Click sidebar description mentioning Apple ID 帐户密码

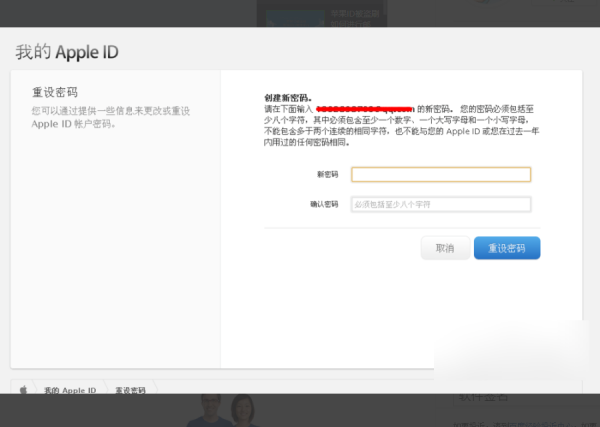pos(111,117)
